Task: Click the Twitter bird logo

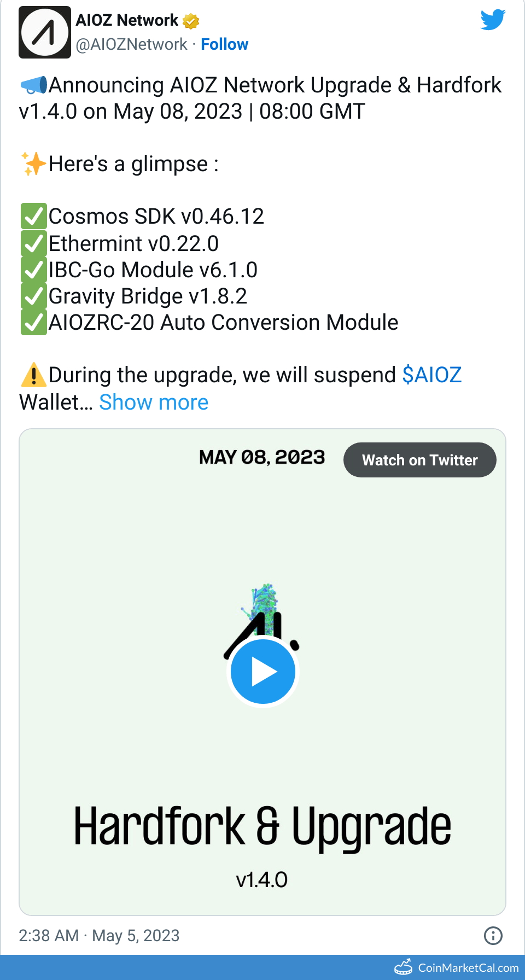Action: (493, 20)
